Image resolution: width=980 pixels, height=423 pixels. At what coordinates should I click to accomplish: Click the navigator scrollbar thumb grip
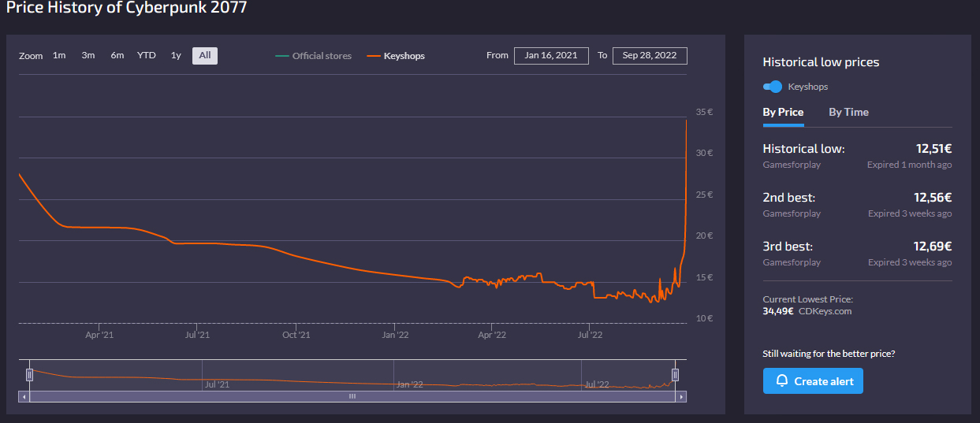coord(352,396)
